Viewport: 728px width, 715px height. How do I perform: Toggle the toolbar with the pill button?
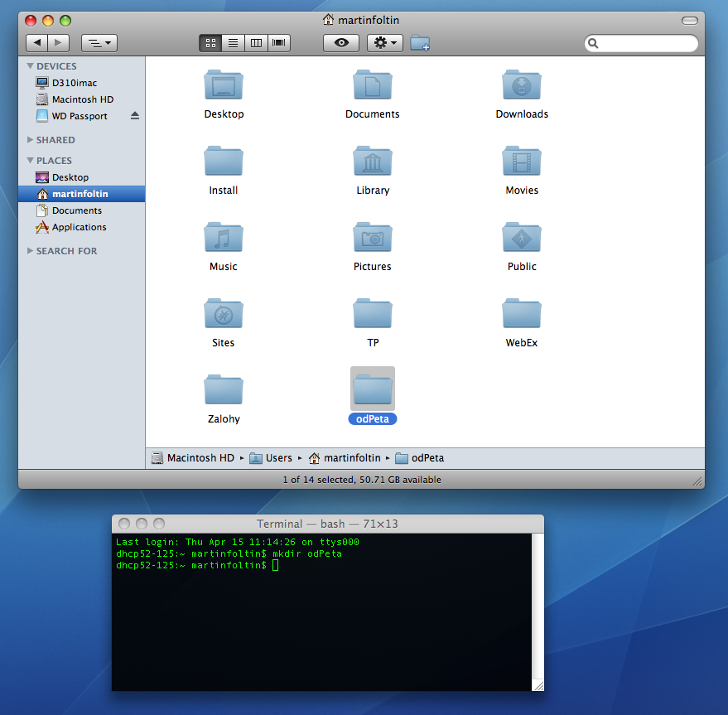689,21
